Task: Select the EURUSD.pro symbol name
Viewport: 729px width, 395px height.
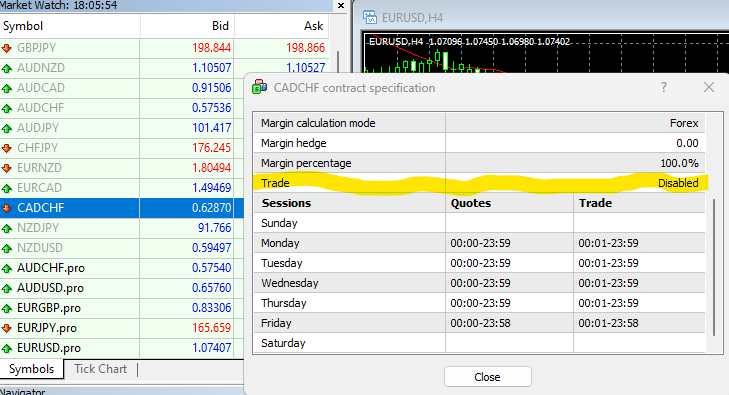Action: coord(49,348)
